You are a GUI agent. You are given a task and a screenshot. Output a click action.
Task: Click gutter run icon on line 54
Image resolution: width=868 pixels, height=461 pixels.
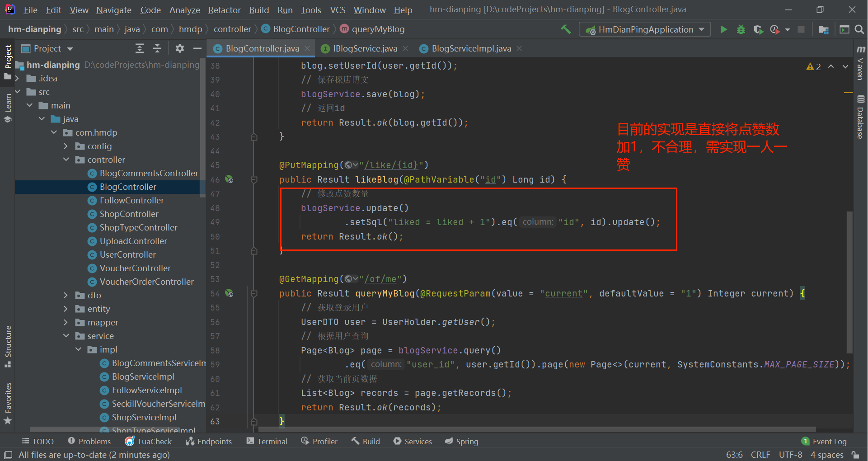pos(229,293)
